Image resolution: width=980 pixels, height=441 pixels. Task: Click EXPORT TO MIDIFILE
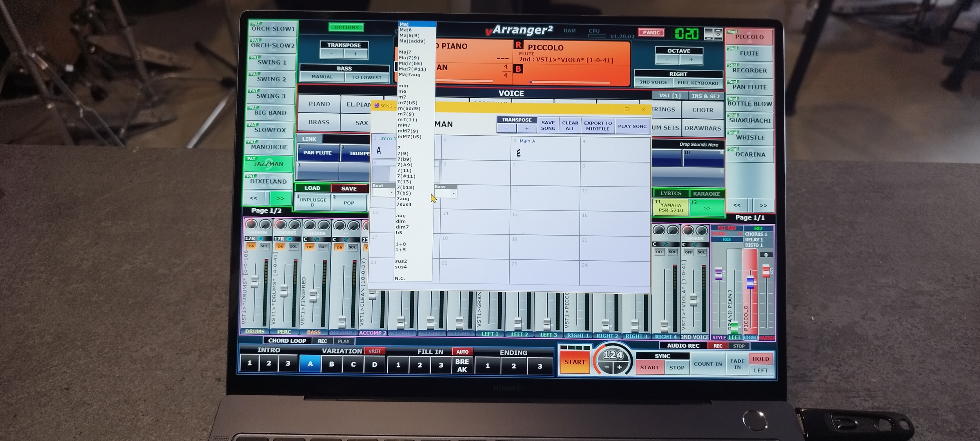click(x=598, y=125)
